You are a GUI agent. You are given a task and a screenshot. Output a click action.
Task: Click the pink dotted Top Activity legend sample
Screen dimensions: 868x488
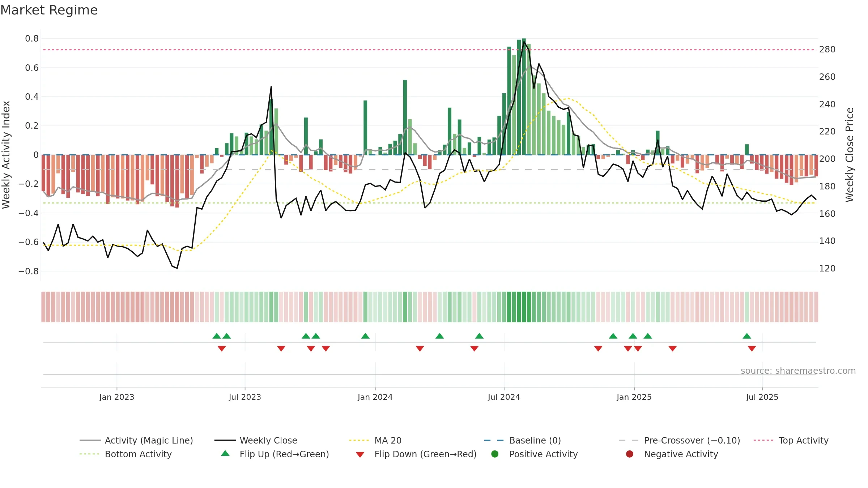[x=764, y=440]
